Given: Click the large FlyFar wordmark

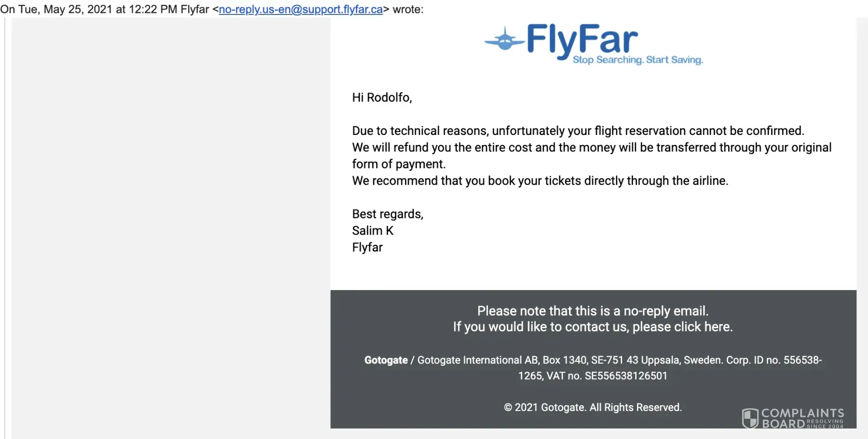Looking at the screenshot, I should coord(582,40).
